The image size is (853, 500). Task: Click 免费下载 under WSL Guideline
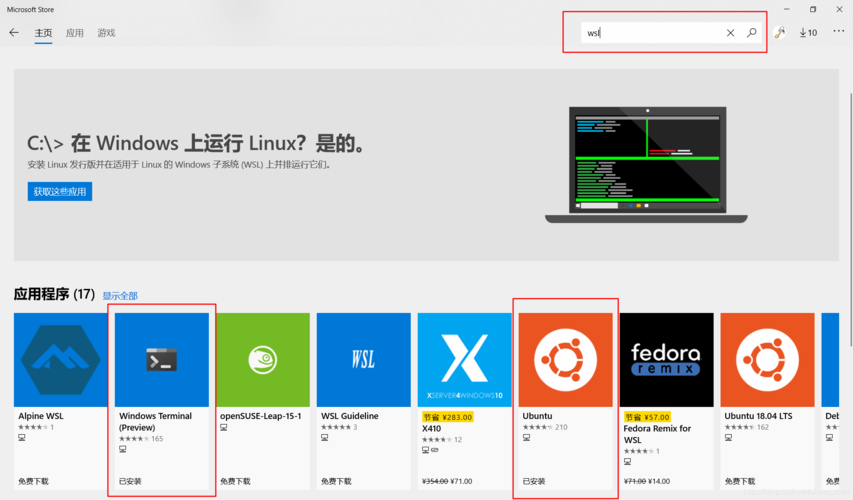click(336, 482)
